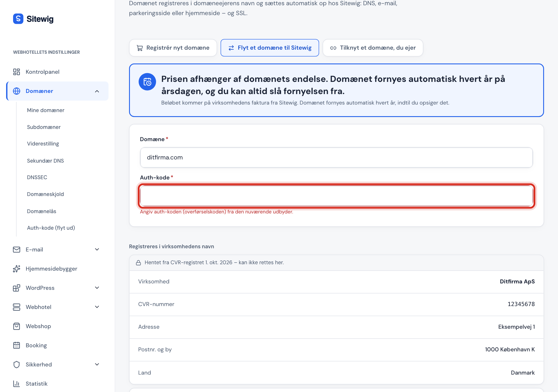Go to Auth-kode (flyt ud) page

(51, 228)
